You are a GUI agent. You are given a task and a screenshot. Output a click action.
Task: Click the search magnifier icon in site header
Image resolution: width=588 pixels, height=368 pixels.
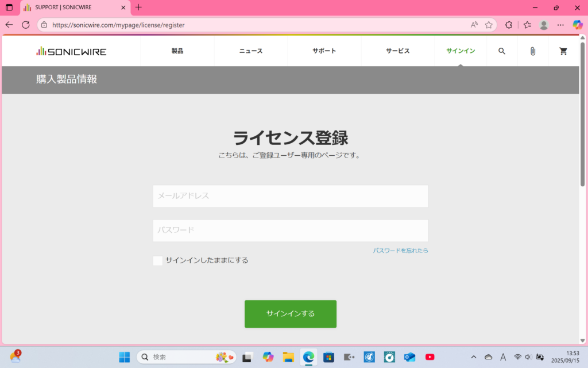[502, 51]
